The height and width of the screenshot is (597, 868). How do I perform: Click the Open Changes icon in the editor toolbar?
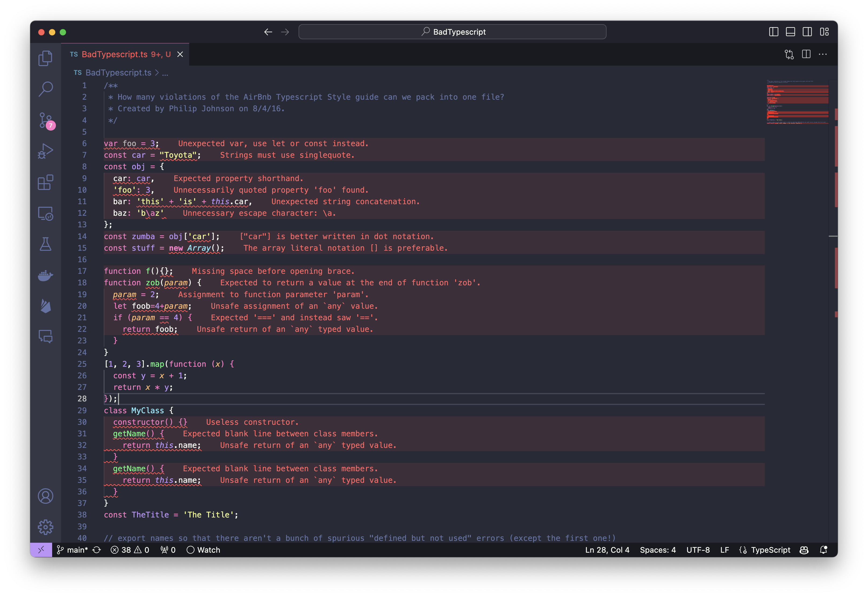pyautogui.click(x=789, y=55)
